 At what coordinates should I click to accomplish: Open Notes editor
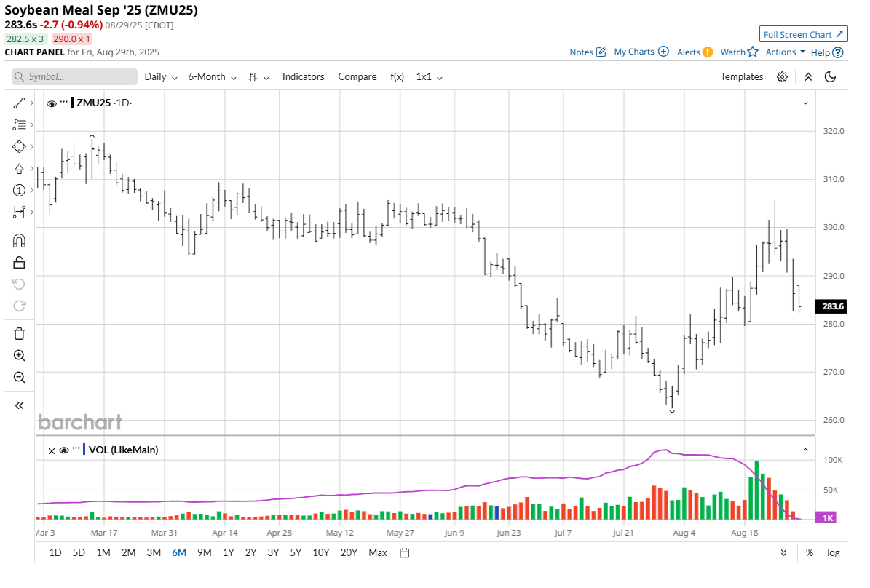(588, 52)
